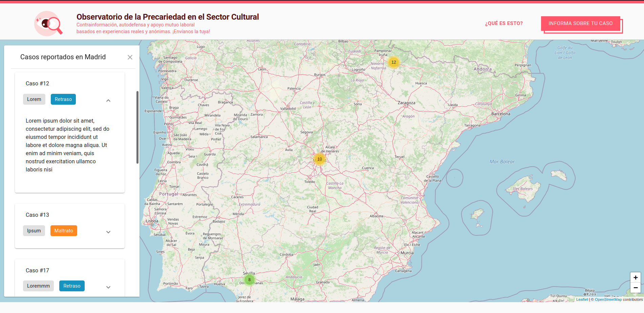The image size is (644, 313).
Task: Expand Caso #13 details
Action: (x=108, y=232)
